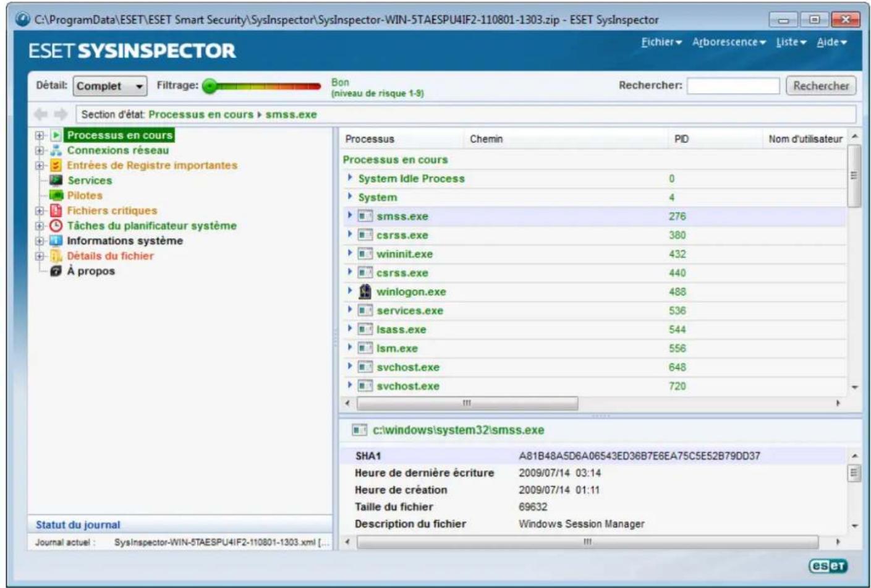This screenshot has width=871, height=588.
Task: Click the process list vertical scrollbar
Action: pos(854,176)
